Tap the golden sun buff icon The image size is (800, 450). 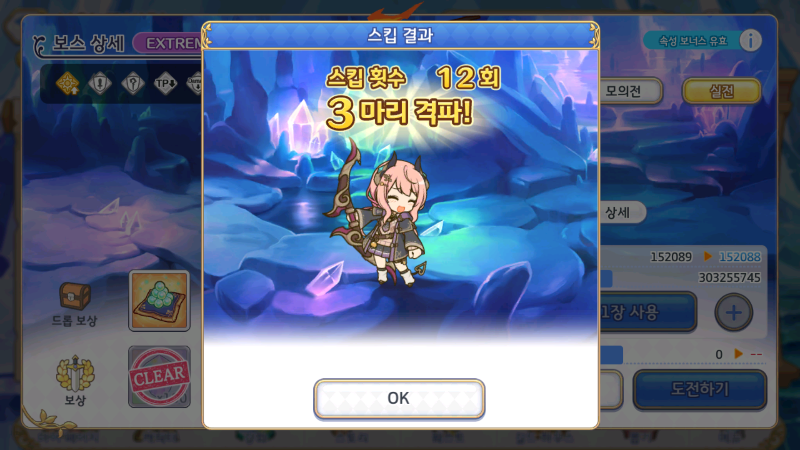[68, 83]
